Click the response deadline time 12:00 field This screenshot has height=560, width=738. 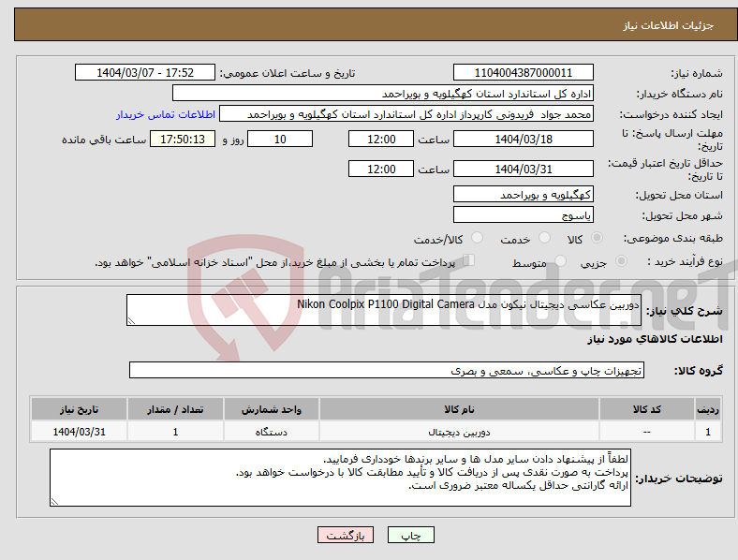(381, 139)
